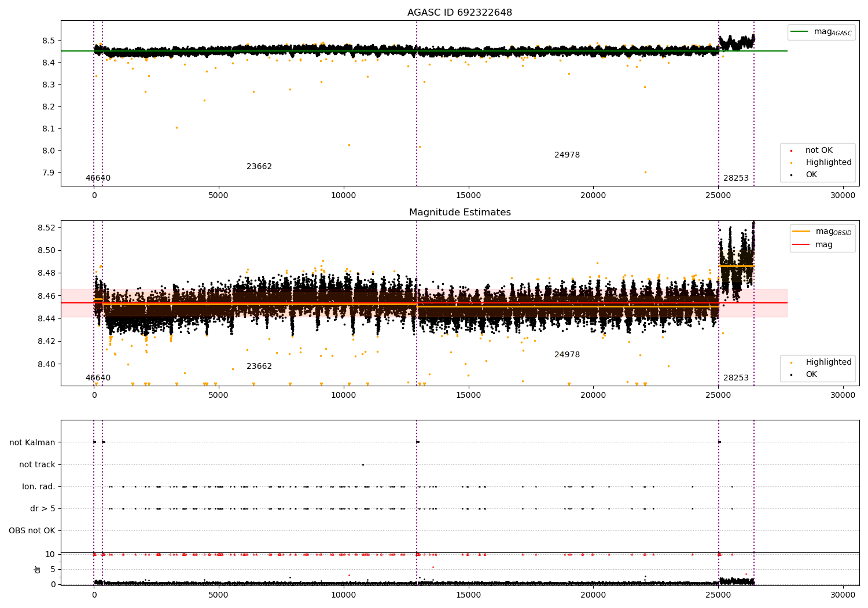868x608 pixels.
Task: Click obsid label 46640 in Magnitude Estimates plot
Action: tap(98, 378)
